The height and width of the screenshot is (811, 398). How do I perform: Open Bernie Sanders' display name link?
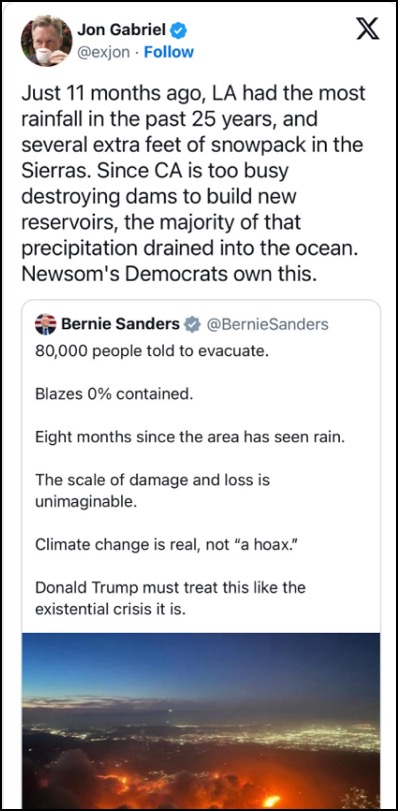tap(120, 324)
